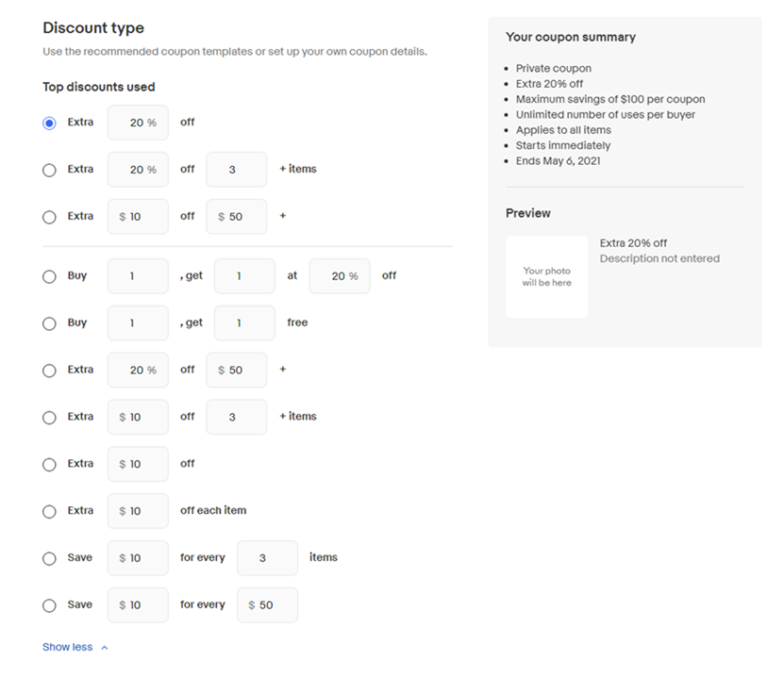The width and height of the screenshot is (784, 677).
Task: Choose the 'Extra $10 off $50+' radio button
Action: tap(49, 217)
